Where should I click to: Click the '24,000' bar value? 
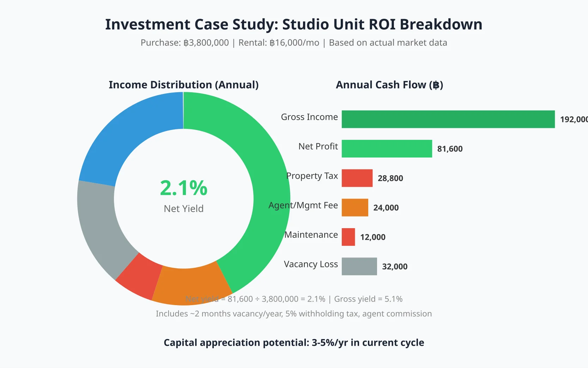click(x=386, y=208)
